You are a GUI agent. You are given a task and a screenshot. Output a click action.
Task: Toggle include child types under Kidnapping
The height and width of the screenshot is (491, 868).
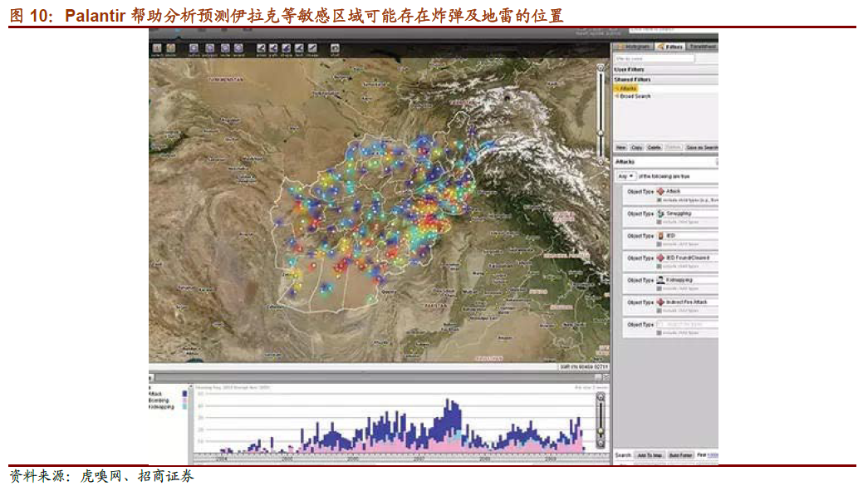[660, 288]
